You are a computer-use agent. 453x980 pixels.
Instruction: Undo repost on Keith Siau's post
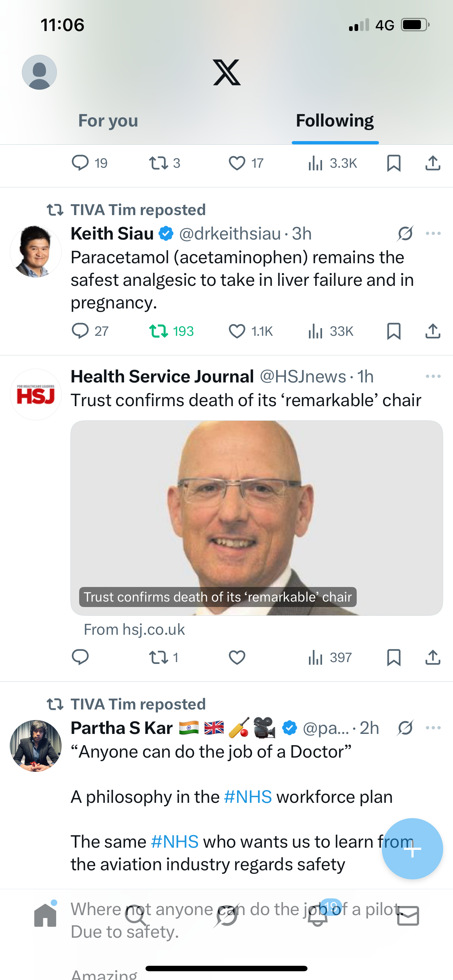pos(158,331)
